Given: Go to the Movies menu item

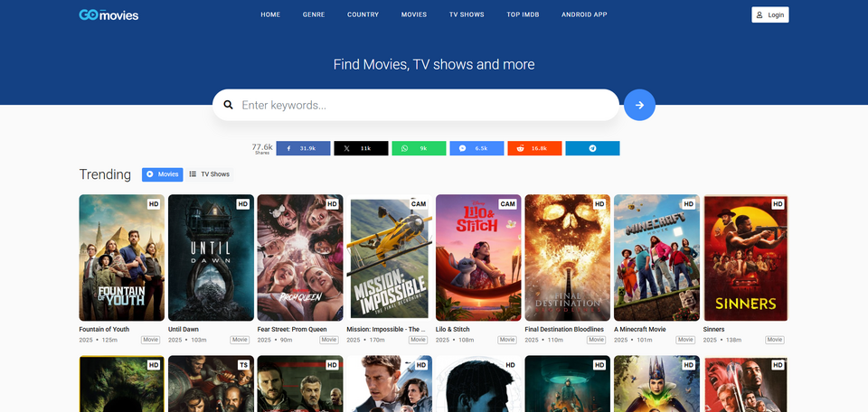Looking at the screenshot, I should click(x=414, y=15).
